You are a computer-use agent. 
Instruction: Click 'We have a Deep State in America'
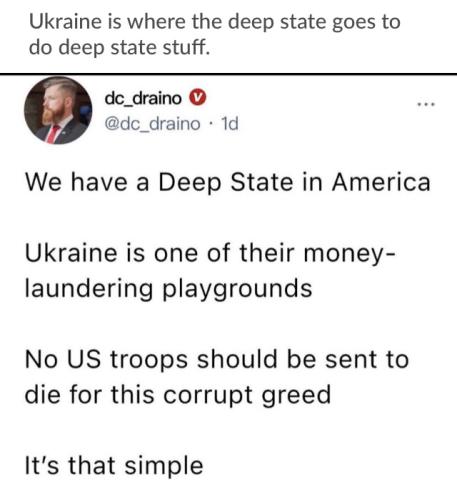(228, 182)
